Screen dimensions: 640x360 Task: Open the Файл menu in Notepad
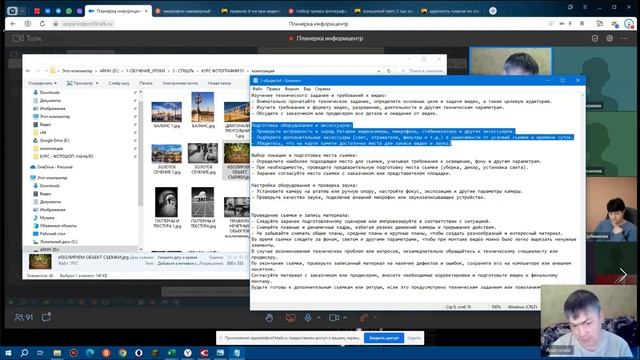pyautogui.click(x=257, y=89)
